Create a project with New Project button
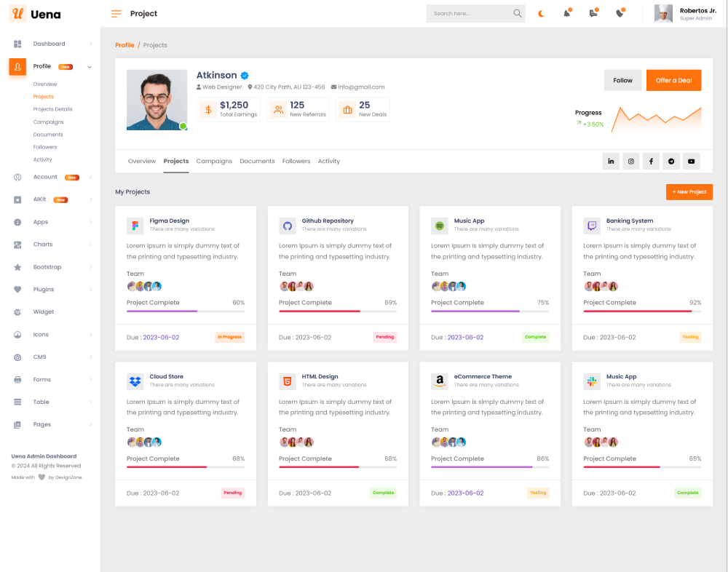This screenshot has width=728, height=572. (x=689, y=192)
